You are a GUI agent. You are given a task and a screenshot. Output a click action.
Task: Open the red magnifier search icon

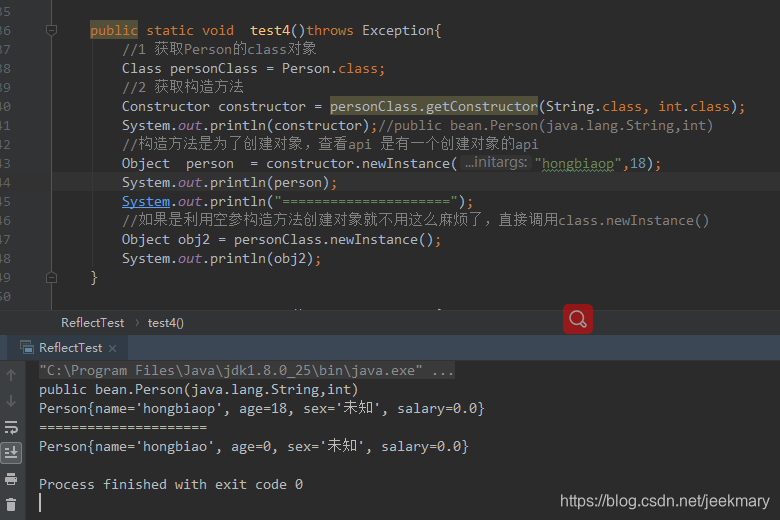click(578, 319)
